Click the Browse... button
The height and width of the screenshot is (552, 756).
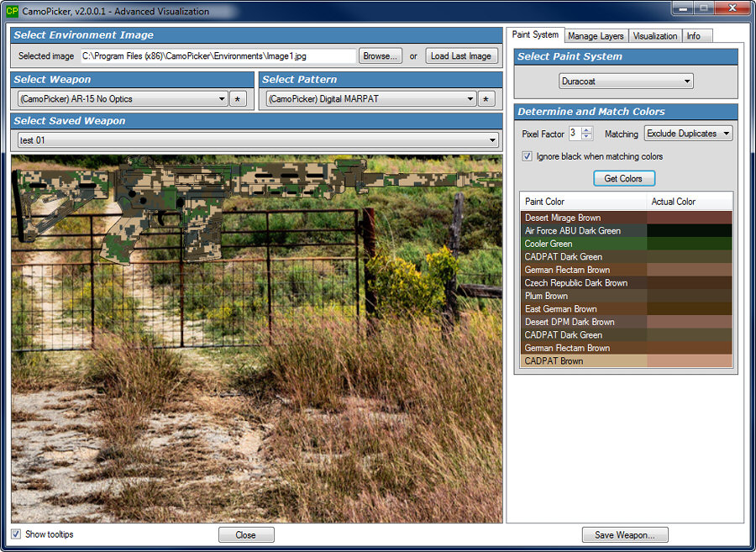381,56
